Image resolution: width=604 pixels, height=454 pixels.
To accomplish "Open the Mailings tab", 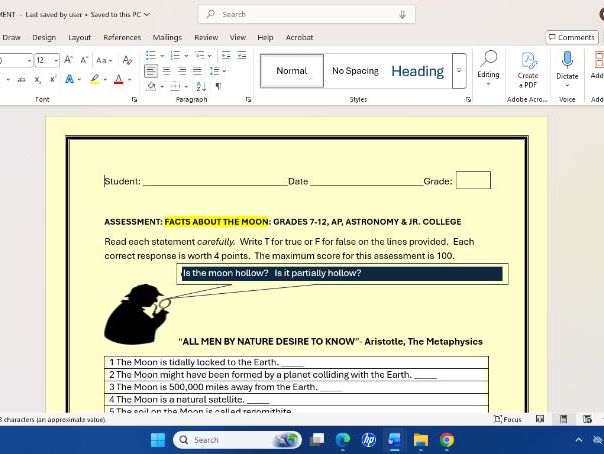I will point(167,37).
